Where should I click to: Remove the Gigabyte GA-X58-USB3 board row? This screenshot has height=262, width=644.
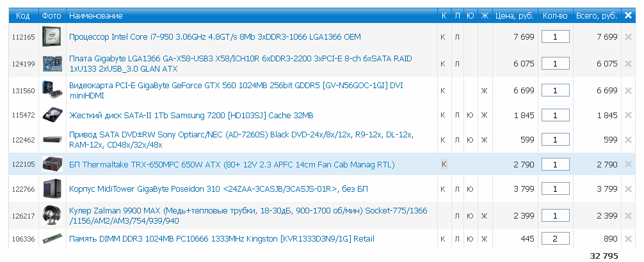coord(628,64)
